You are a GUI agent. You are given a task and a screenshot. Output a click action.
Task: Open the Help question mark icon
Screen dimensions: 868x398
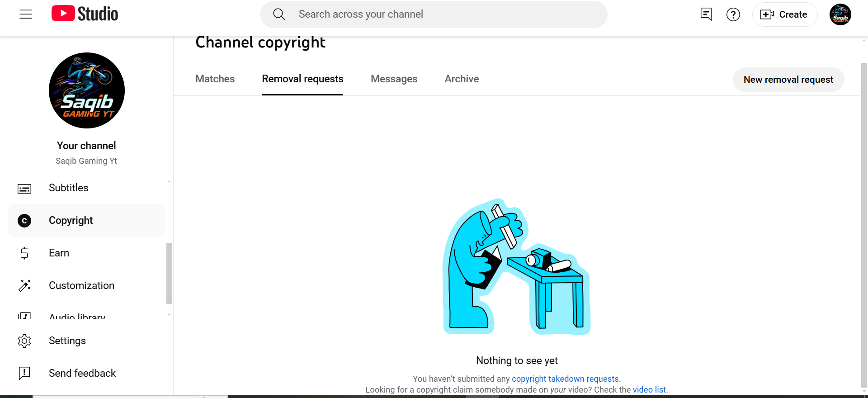click(733, 14)
